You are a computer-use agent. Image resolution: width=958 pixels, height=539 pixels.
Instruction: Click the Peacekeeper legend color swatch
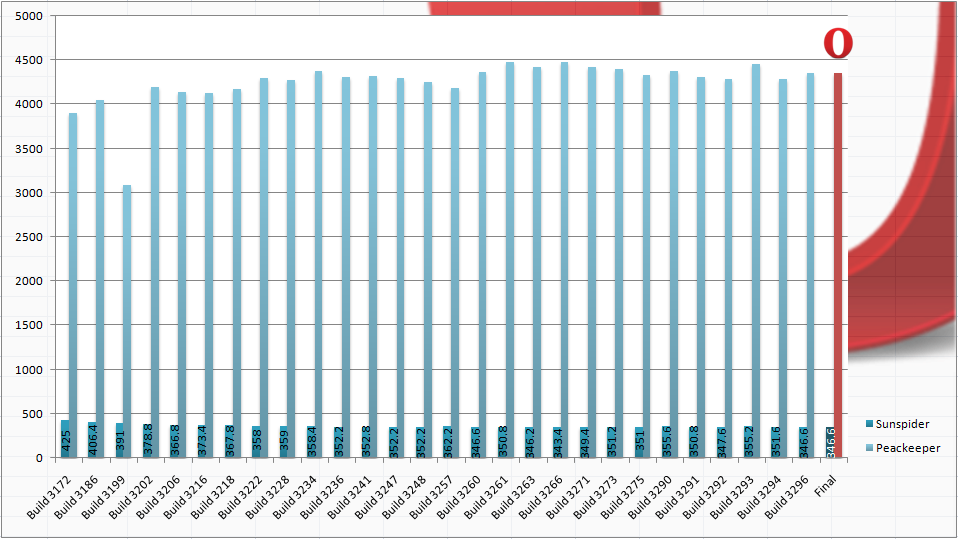coord(867,448)
